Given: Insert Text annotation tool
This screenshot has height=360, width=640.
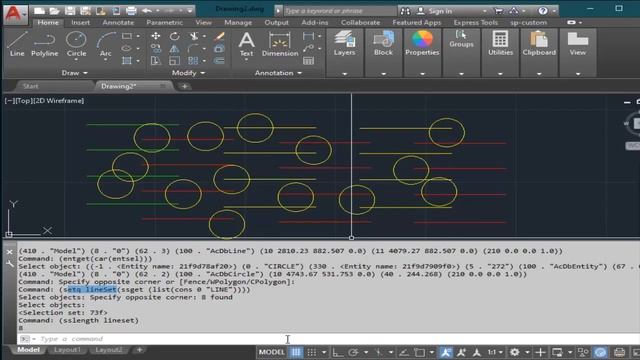Looking at the screenshot, I should (246, 44).
